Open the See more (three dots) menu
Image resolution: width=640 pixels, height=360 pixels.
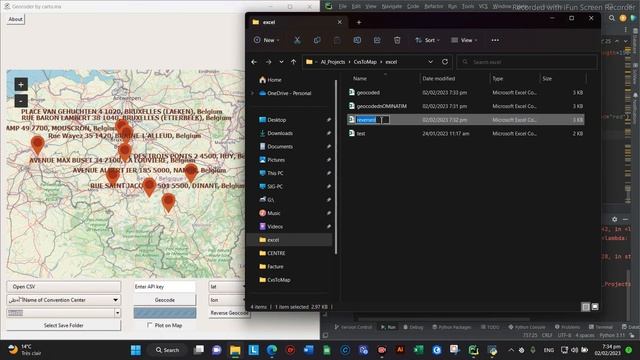tap(495, 40)
